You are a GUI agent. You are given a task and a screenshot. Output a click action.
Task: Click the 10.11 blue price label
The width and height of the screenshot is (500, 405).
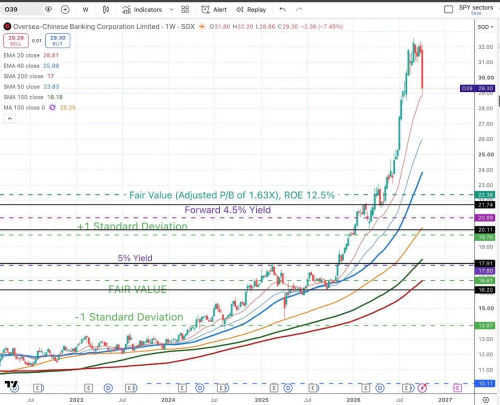click(x=485, y=384)
